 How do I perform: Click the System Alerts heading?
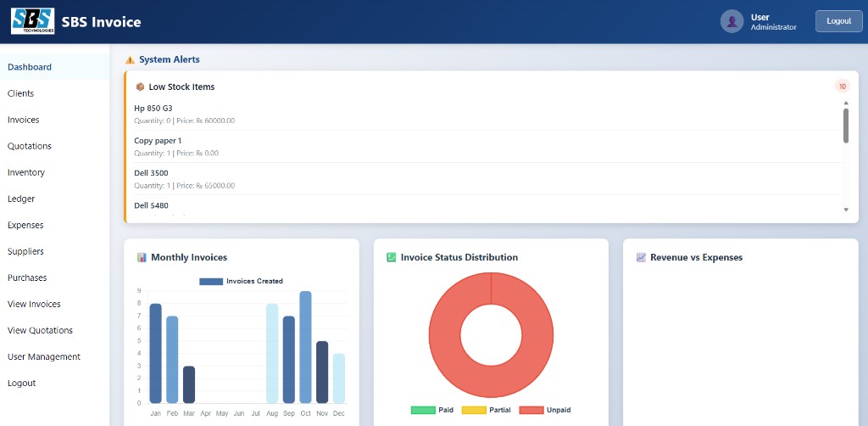pos(170,59)
